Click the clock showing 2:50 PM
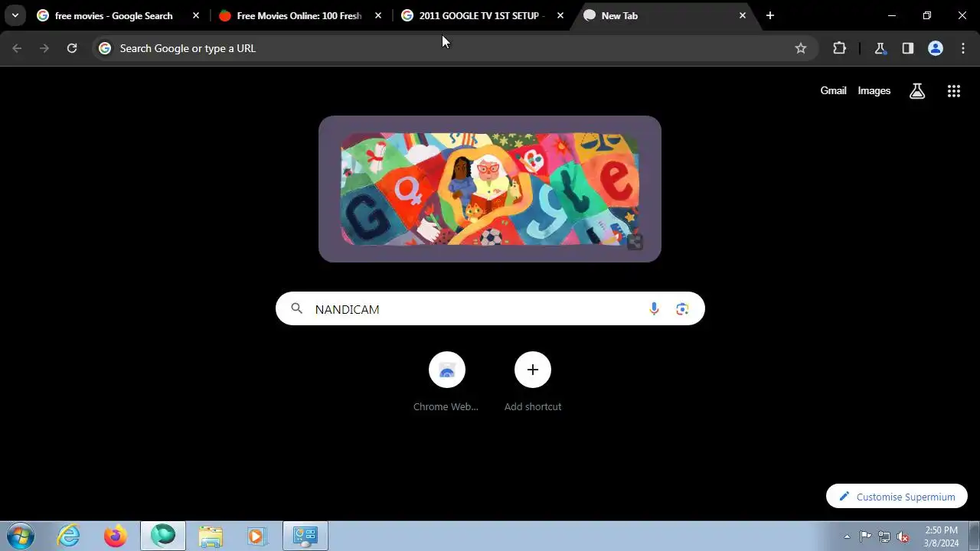This screenshot has height=551, width=980. click(x=941, y=536)
